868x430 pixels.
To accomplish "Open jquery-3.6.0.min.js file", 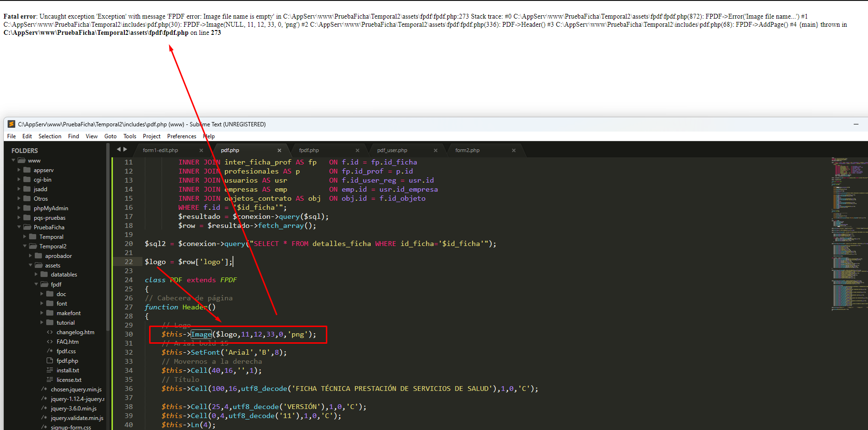I will 73,409.
